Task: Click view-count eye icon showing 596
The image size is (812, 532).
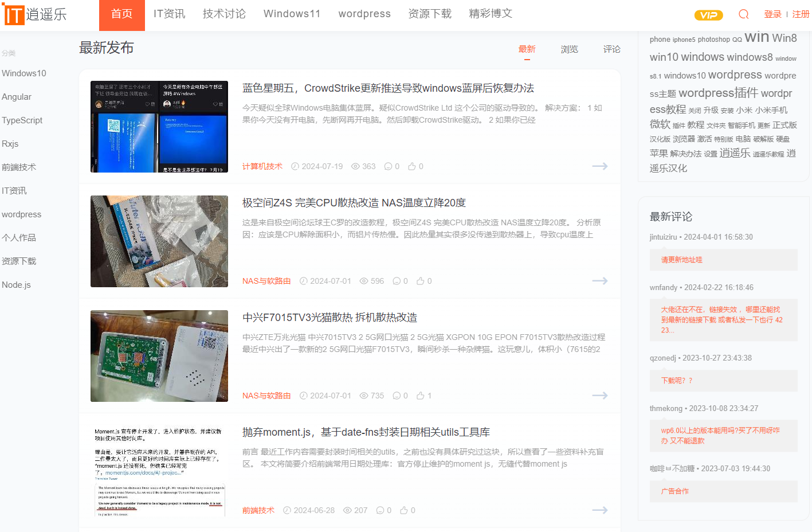Action: pyautogui.click(x=364, y=281)
